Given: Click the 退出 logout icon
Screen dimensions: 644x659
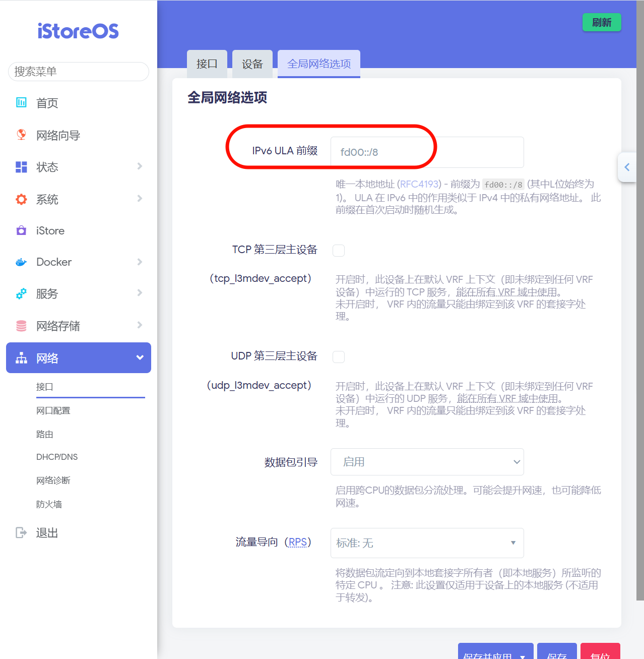Looking at the screenshot, I should click(21, 532).
